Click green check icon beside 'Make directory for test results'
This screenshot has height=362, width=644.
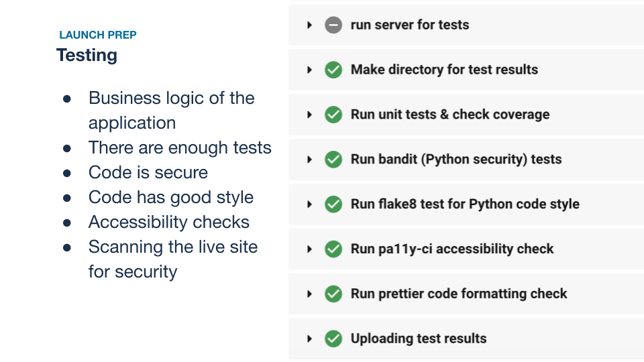point(333,70)
